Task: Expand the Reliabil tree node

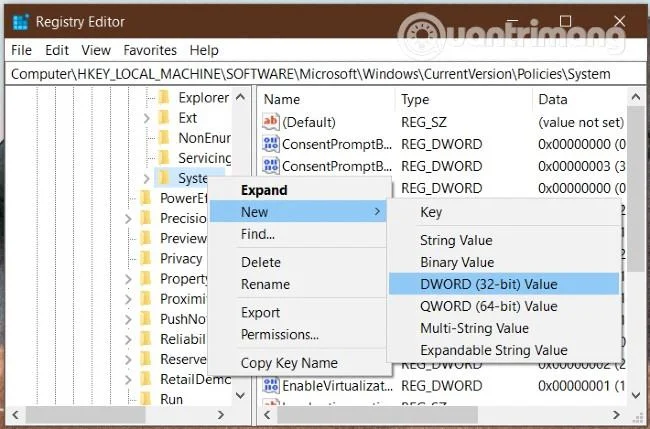Action: point(128,339)
